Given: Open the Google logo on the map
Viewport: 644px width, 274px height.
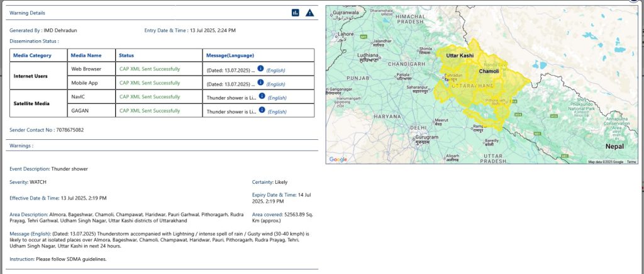Looking at the screenshot, I should (338, 159).
